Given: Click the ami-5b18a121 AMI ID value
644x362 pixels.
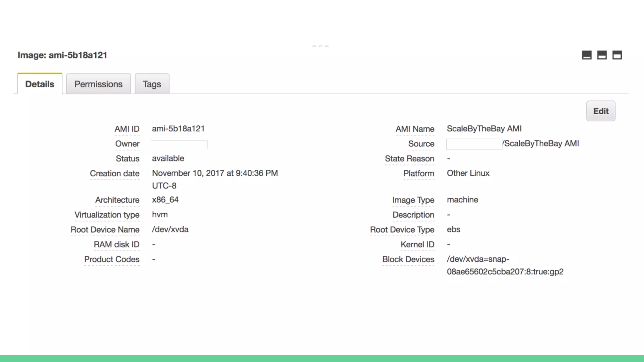Looking at the screenshot, I should pos(178,129).
